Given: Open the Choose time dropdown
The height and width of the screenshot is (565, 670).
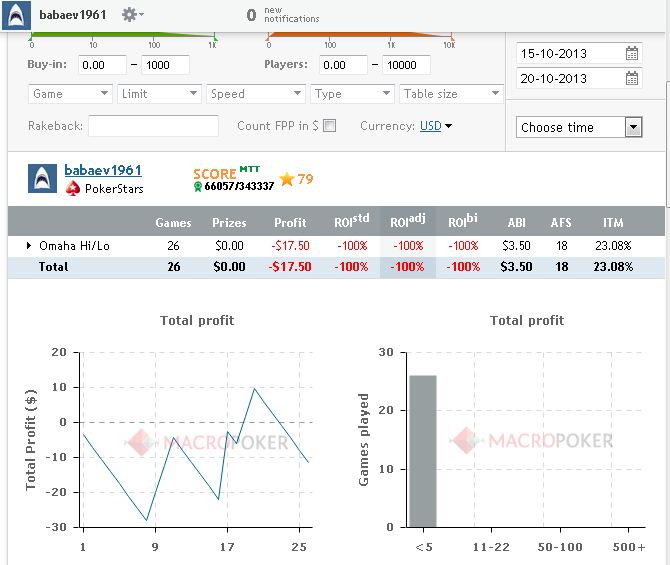Looking at the screenshot, I should (x=579, y=127).
